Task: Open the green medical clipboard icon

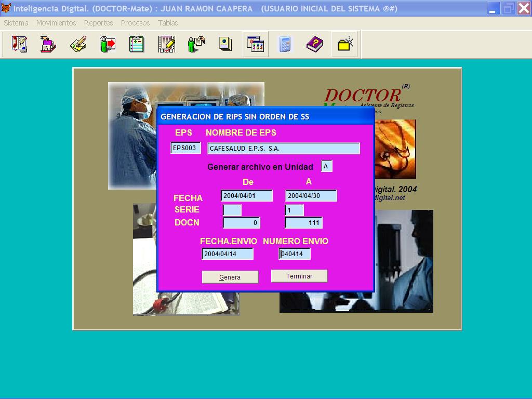Action: (137, 44)
